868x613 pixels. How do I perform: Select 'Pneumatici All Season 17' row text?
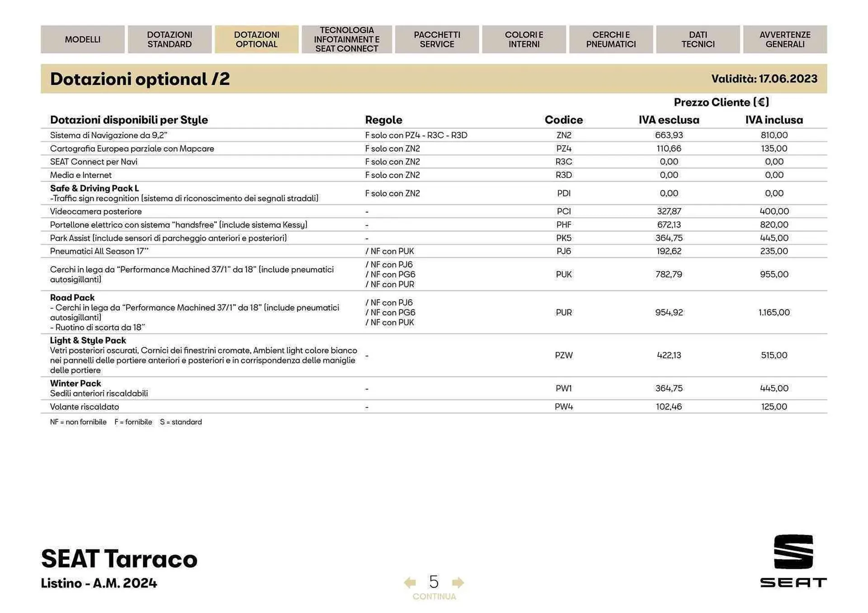tap(99, 251)
